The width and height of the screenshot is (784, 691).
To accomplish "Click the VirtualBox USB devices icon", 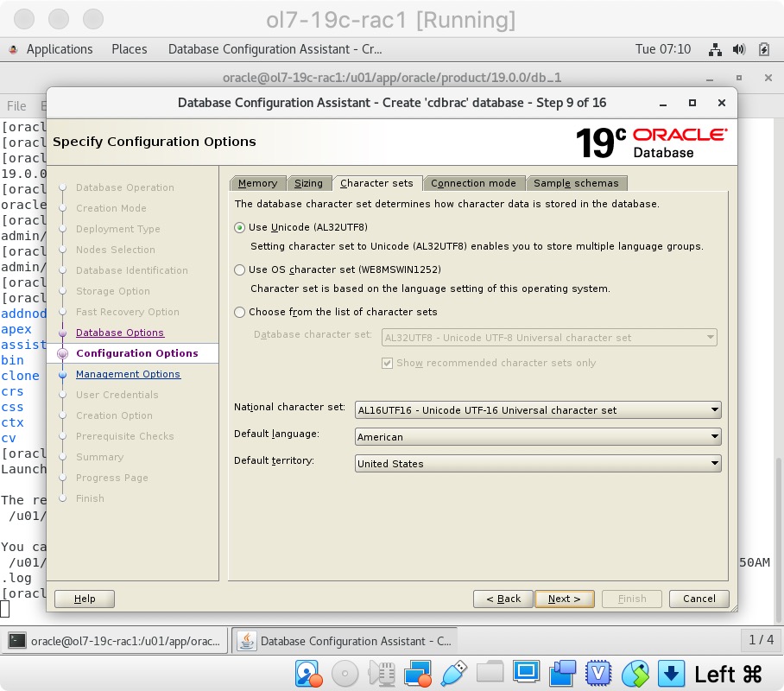I will coord(454,674).
